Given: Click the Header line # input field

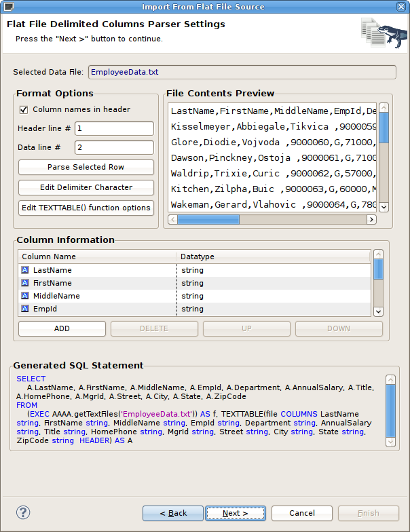Looking at the screenshot, I should click(114, 129).
